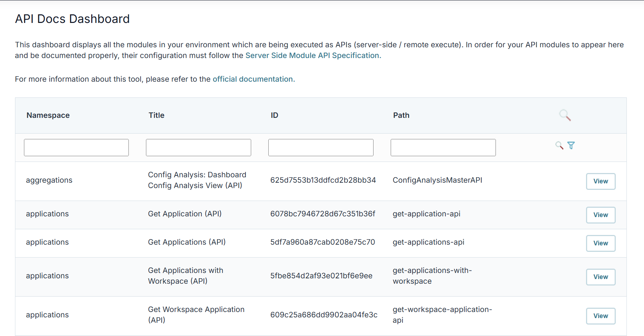
Task: Select the get-applications-api path text
Action: click(x=429, y=242)
